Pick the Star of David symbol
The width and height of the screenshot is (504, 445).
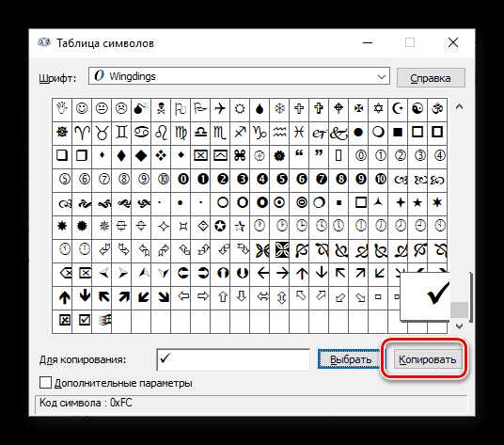(x=378, y=109)
